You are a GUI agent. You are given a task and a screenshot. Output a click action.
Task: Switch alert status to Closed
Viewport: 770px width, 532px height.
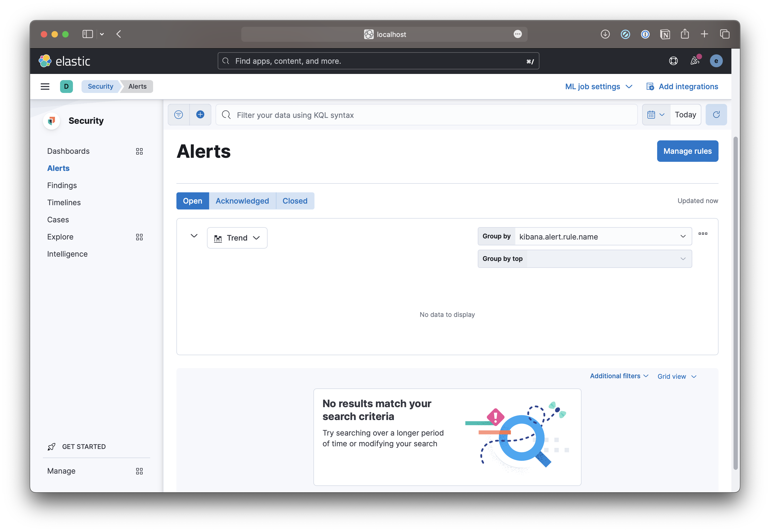click(x=295, y=201)
